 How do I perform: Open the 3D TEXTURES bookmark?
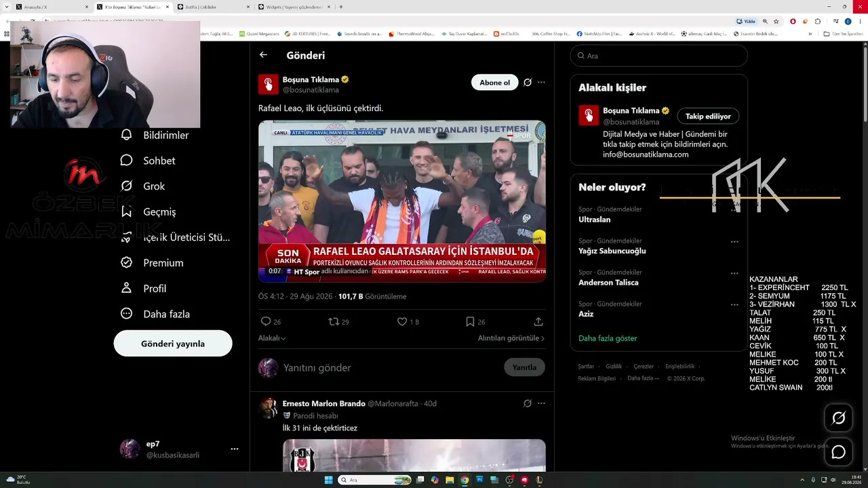(x=308, y=33)
